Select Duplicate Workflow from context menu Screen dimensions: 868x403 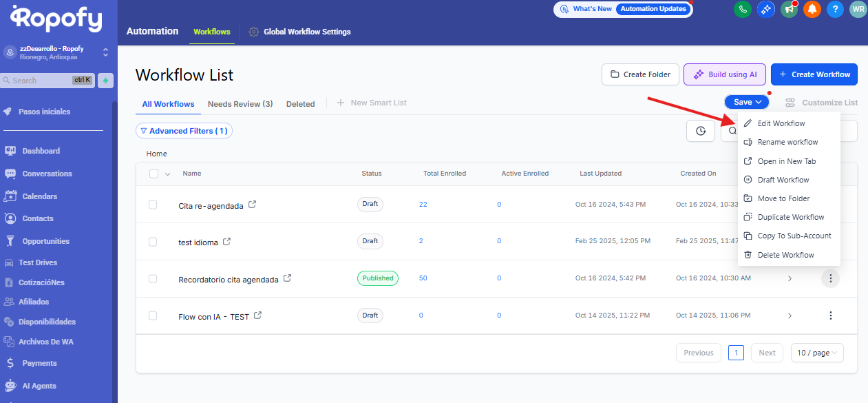click(790, 217)
